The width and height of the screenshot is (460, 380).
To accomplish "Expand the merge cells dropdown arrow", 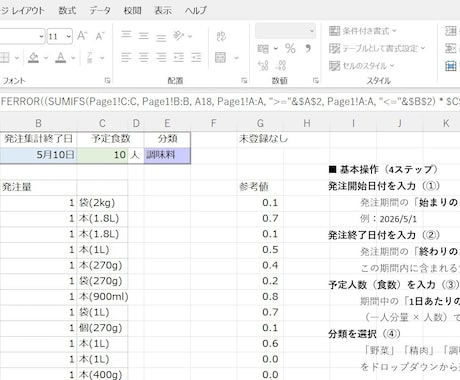I will (x=236, y=58).
